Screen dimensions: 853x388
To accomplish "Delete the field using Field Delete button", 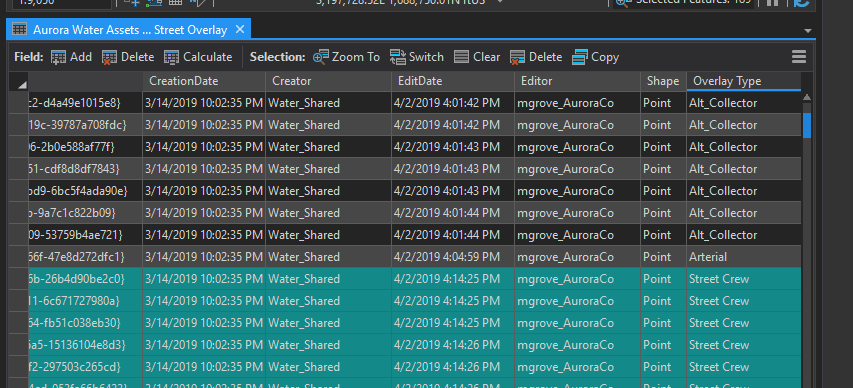I will [x=128, y=57].
